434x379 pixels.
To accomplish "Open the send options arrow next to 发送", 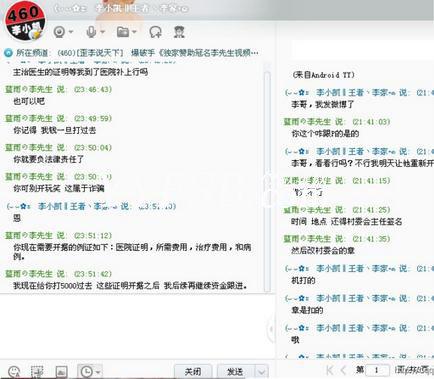I will [x=262, y=371].
